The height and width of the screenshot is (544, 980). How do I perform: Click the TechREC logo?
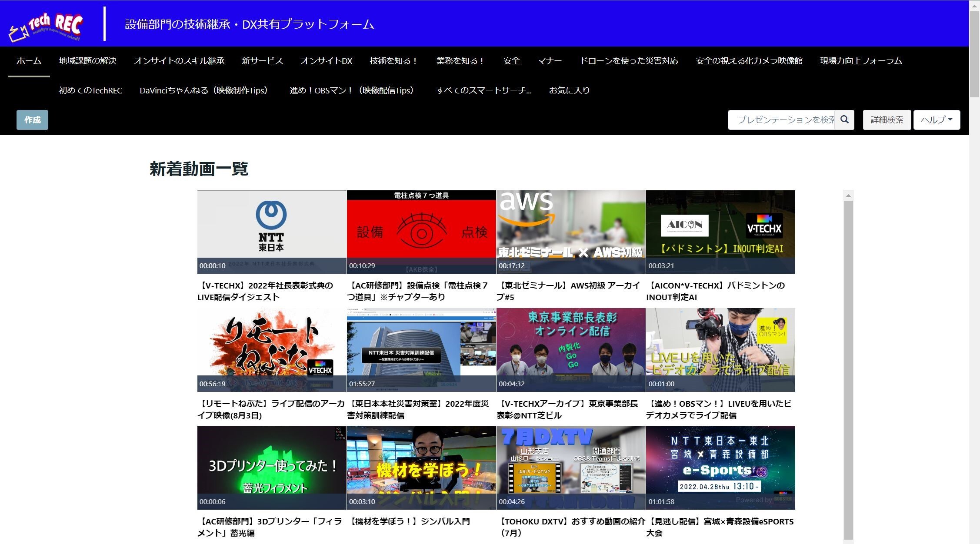tap(46, 26)
